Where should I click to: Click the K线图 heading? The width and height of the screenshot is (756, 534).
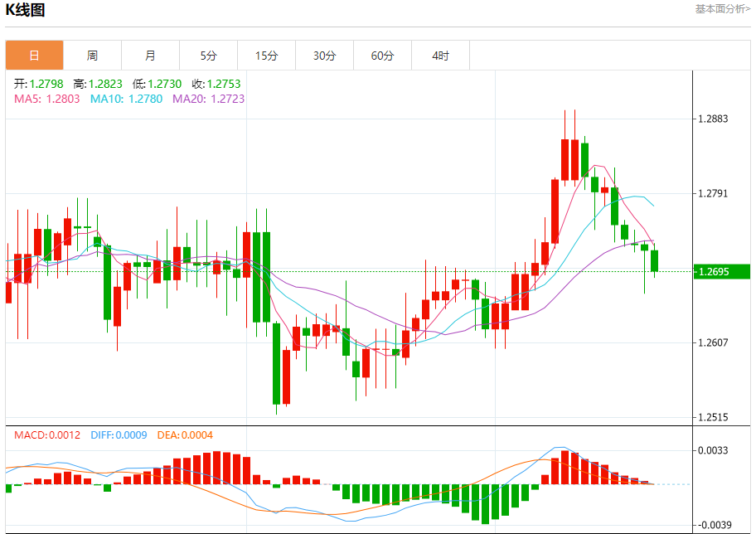[25, 10]
